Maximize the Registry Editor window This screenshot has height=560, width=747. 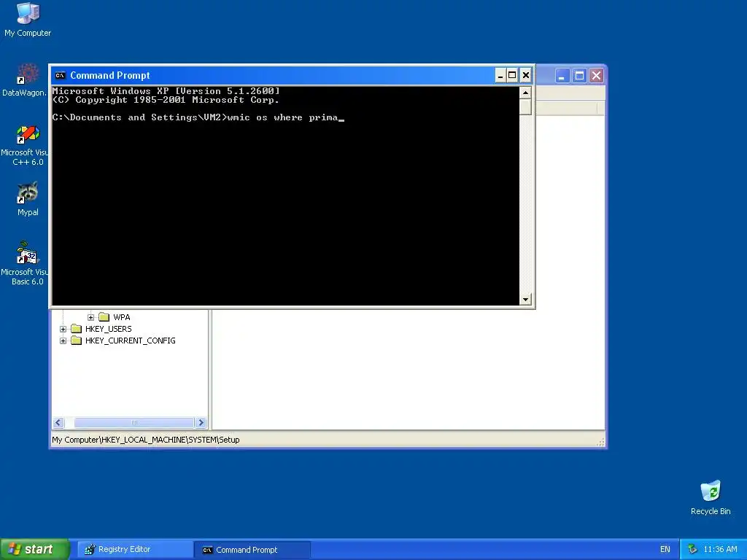click(579, 76)
